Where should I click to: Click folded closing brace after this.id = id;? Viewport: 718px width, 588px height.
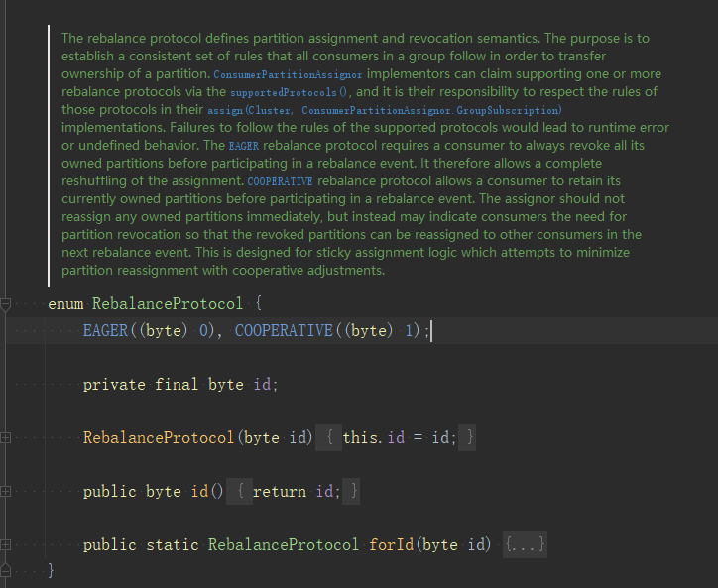coord(469,437)
